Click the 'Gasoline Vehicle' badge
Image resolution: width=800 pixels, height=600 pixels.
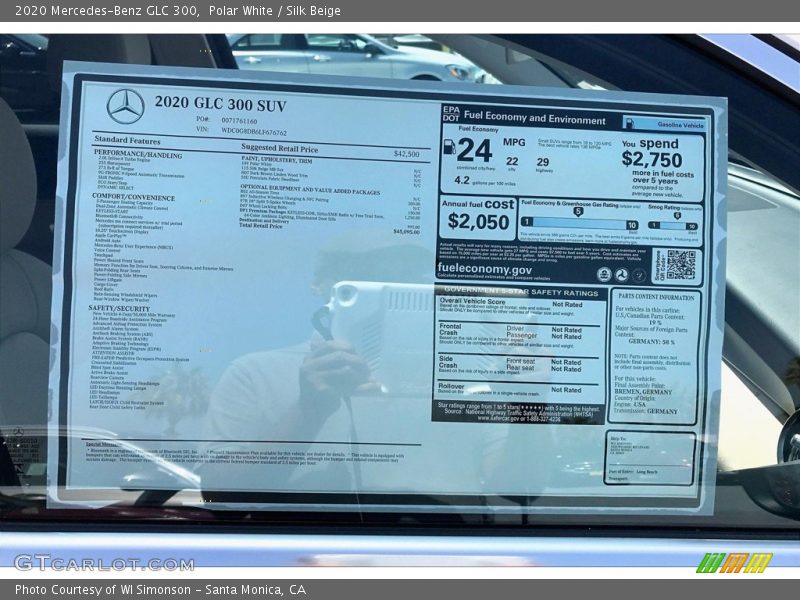[664, 124]
